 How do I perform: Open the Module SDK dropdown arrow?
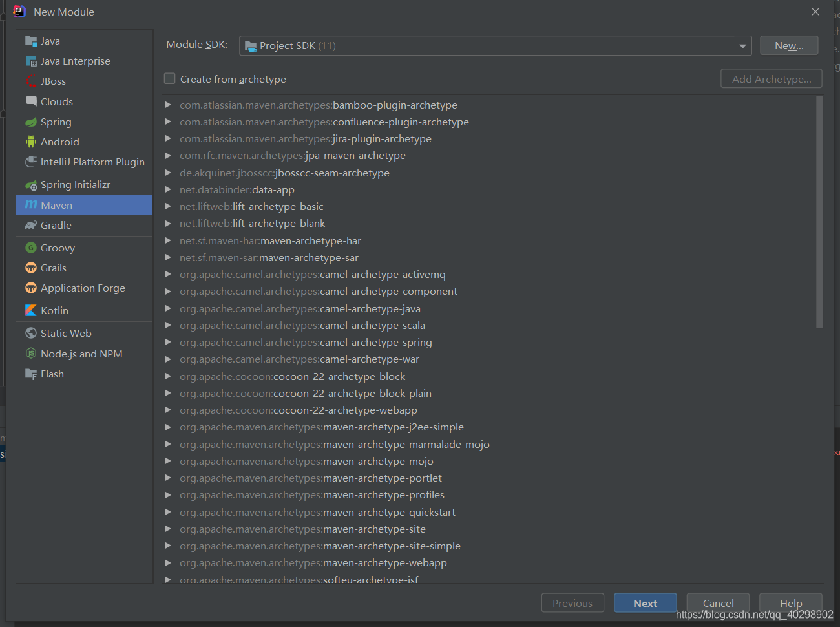pyautogui.click(x=742, y=46)
